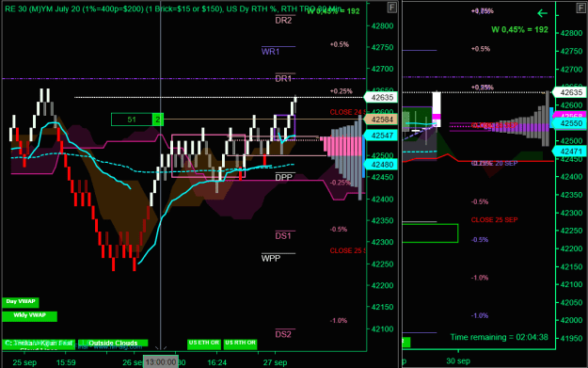The height and width of the screenshot is (368, 588).
Task: Toggle the US RTH OR button
Action: click(x=241, y=344)
